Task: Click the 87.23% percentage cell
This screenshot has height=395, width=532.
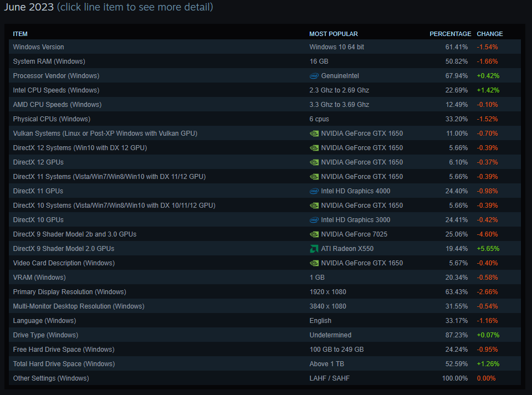Action: [457, 335]
